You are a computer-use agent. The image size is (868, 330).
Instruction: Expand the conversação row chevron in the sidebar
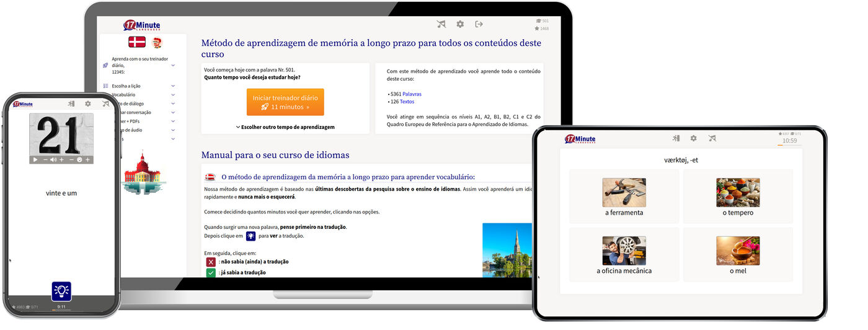point(173,112)
